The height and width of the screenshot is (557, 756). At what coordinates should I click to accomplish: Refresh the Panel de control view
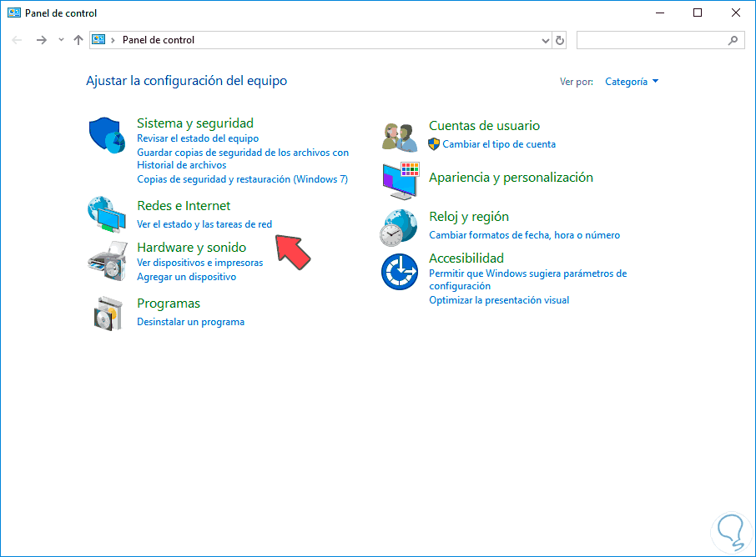point(559,41)
